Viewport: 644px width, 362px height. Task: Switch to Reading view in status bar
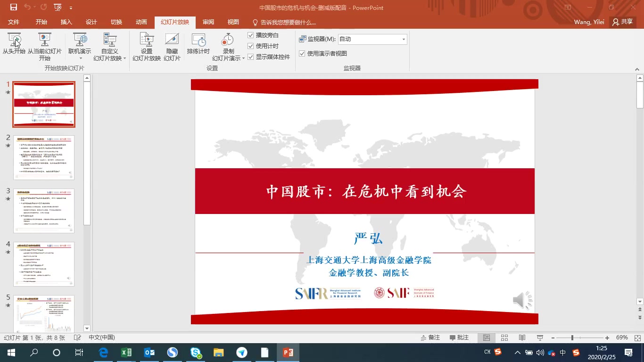(x=522, y=337)
